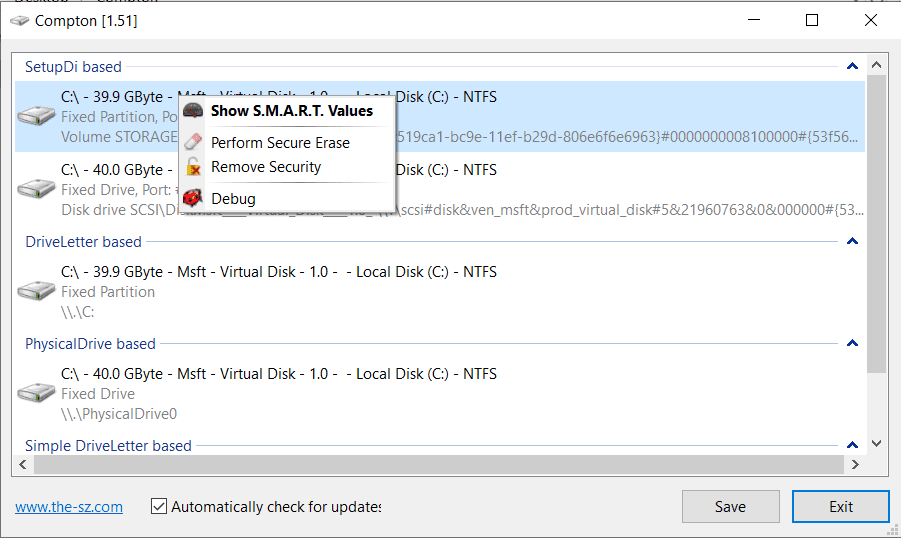The height and width of the screenshot is (538, 901).
Task: Click the S.M.A.R.T. drive icon in context menu
Action: click(193, 111)
